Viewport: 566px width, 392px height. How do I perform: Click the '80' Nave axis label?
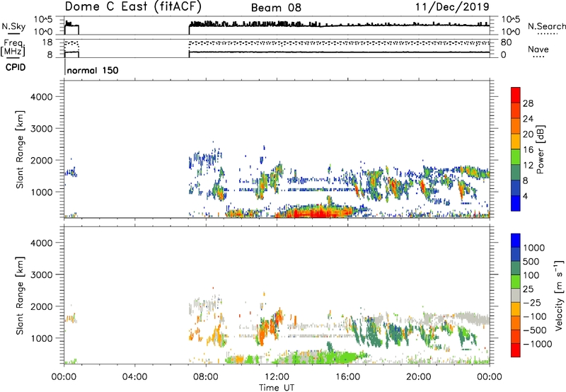pyautogui.click(x=506, y=42)
